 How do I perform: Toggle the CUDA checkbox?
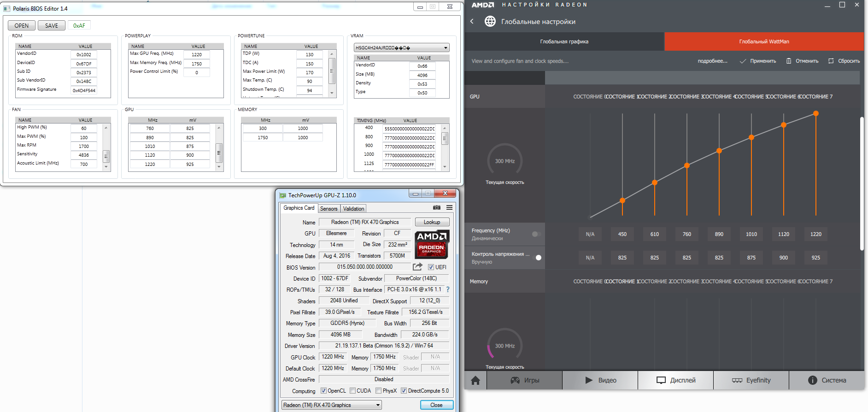pyautogui.click(x=352, y=391)
